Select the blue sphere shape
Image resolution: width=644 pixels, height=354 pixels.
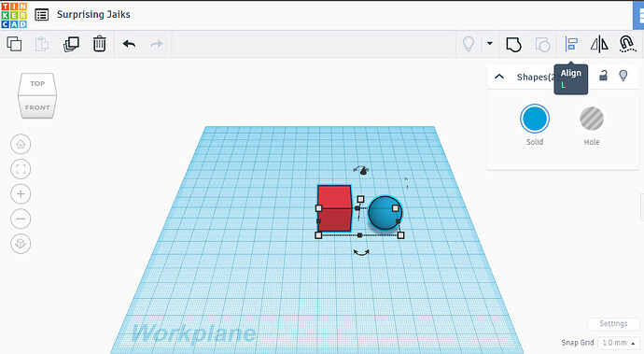coord(385,213)
